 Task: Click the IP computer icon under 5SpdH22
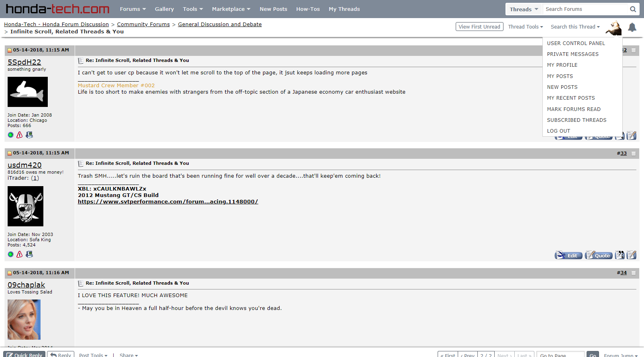(29, 135)
